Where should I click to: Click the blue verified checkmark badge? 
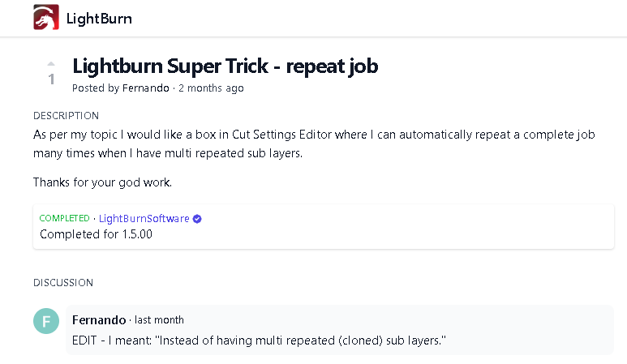197,219
